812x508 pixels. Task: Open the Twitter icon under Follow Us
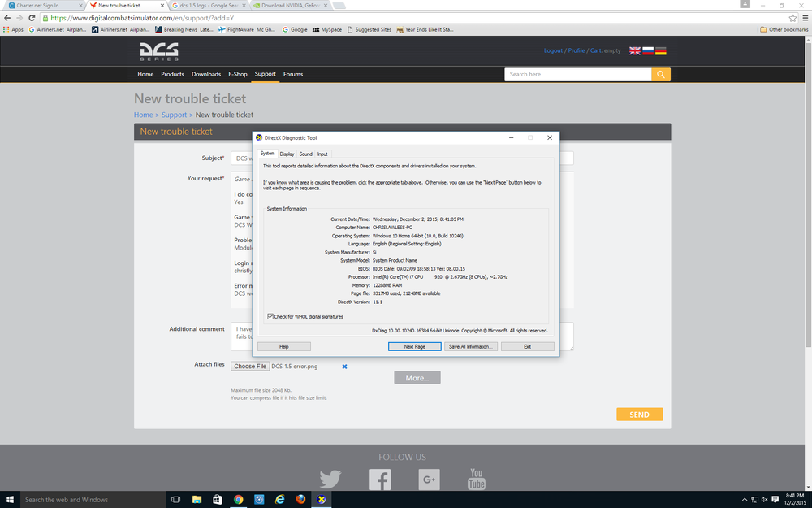(x=330, y=480)
